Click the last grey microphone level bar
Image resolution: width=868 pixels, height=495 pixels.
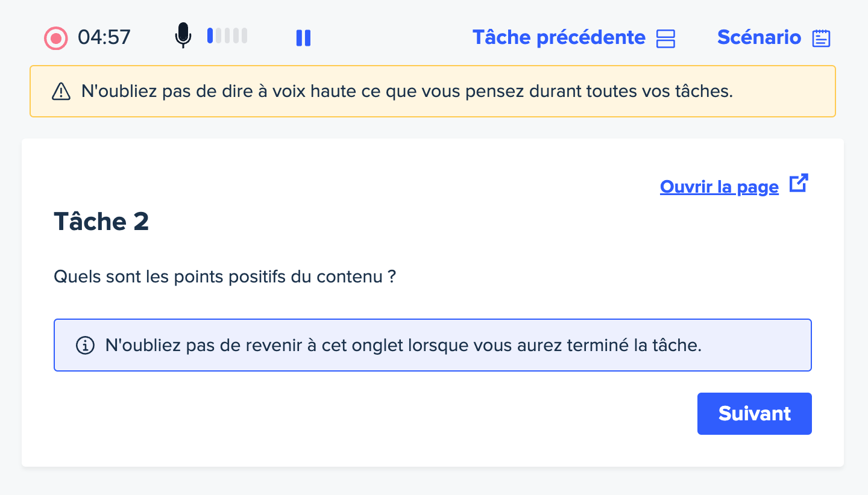point(244,36)
